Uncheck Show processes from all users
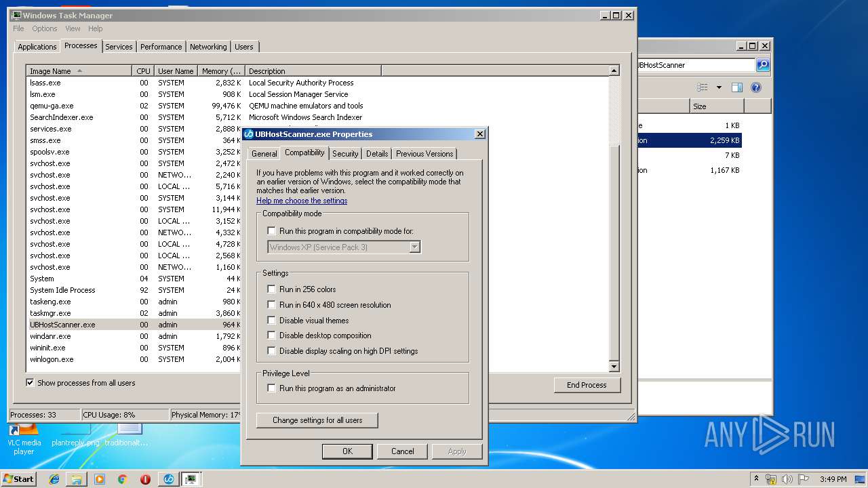Screen dimensions: 868x488 point(30,383)
